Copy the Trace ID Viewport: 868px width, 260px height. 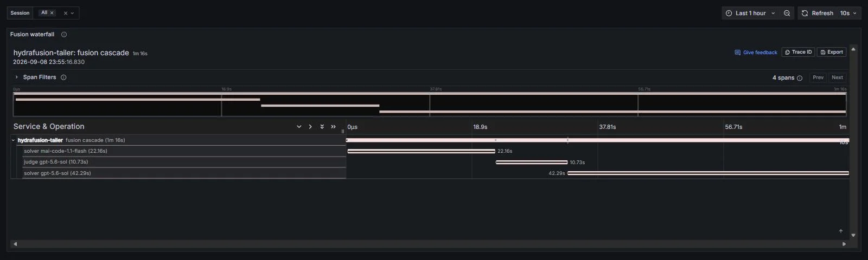(798, 52)
